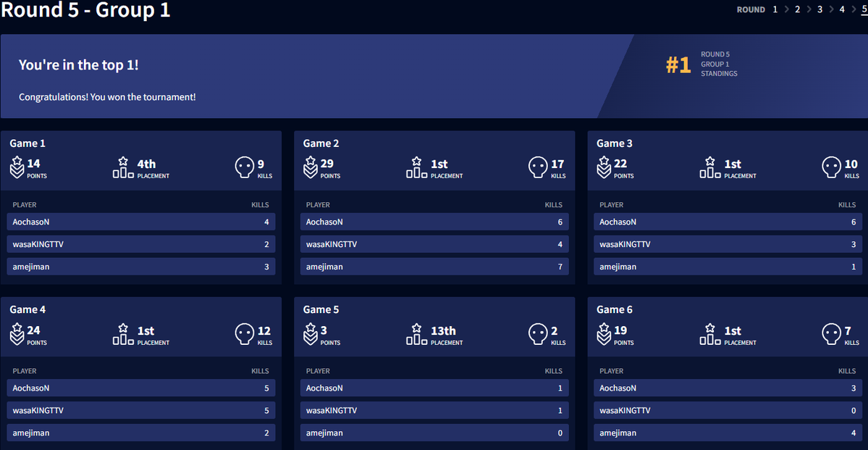Click the Game 5 card title
Screen dimensions: 868x450
pos(321,310)
